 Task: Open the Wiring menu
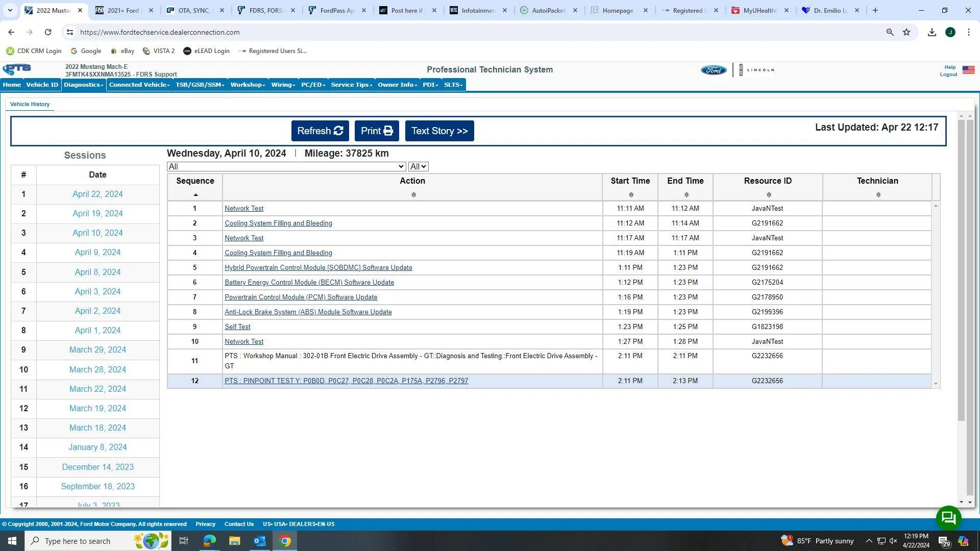[283, 85]
